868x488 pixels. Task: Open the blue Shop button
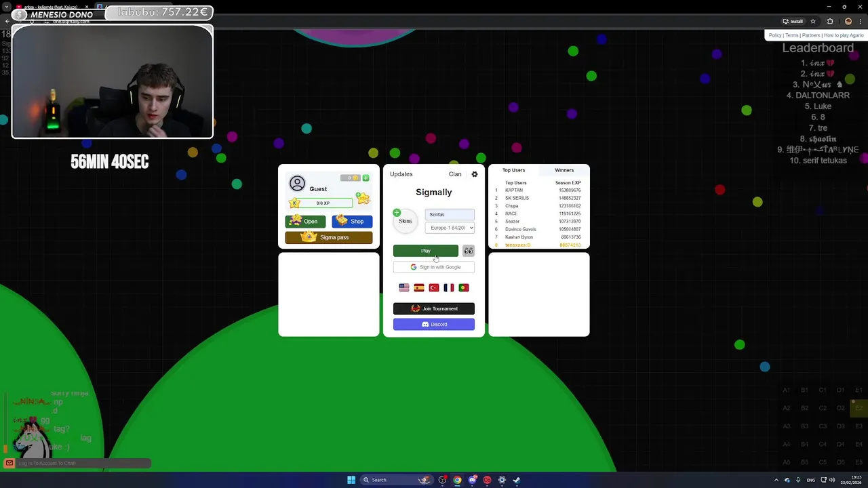(x=352, y=221)
